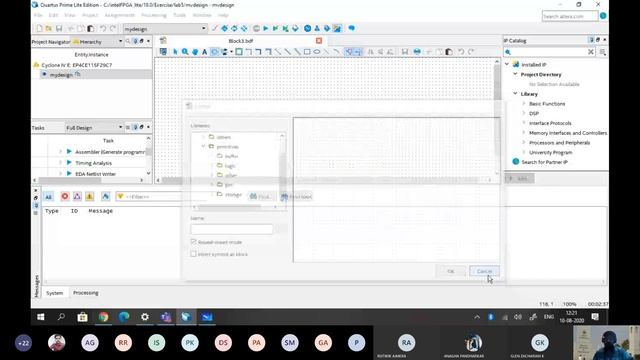640x360 pixels.
Task: Select the Block3.bdf document tab
Action: click(241, 41)
